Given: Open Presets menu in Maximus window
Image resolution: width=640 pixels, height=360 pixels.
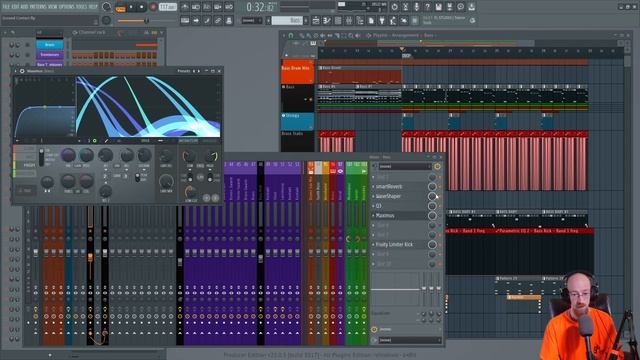Looking at the screenshot, I should (x=184, y=71).
